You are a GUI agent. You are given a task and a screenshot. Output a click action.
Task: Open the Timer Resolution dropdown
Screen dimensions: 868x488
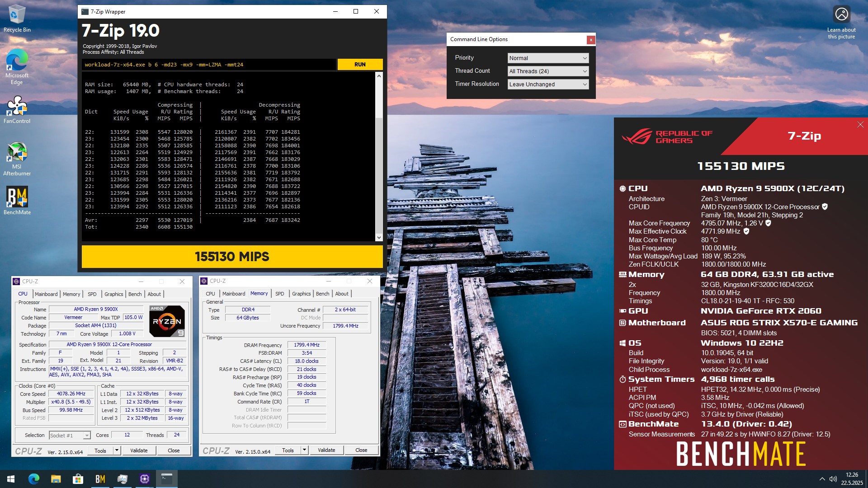(x=548, y=84)
